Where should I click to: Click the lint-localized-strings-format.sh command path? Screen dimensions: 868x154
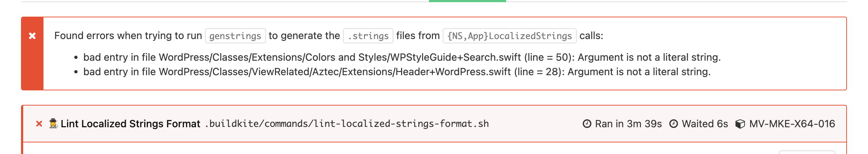click(347, 124)
